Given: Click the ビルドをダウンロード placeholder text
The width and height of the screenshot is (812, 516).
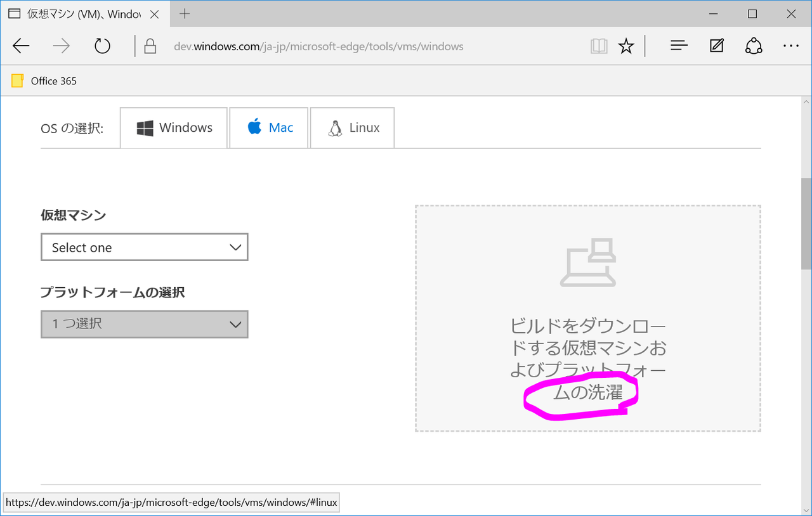Looking at the screenshot, I should (588, 359).
